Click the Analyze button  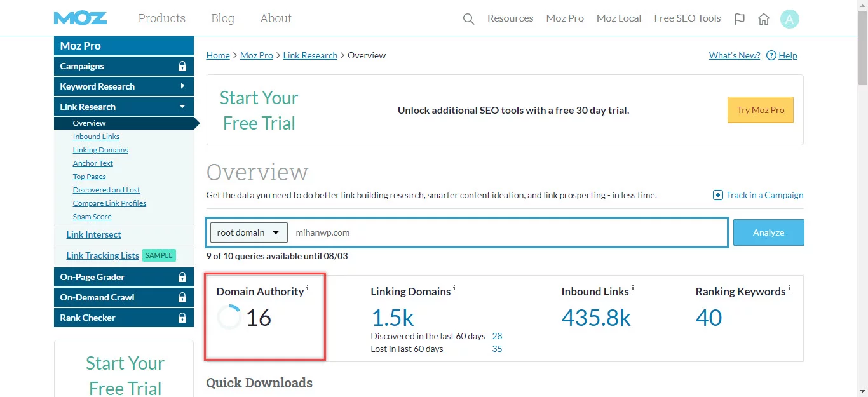(768, 232)
